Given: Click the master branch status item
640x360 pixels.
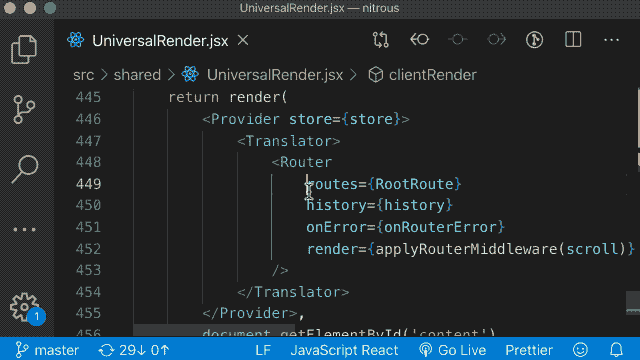Looking at the screenshot, I should click(x=47, y=350).
